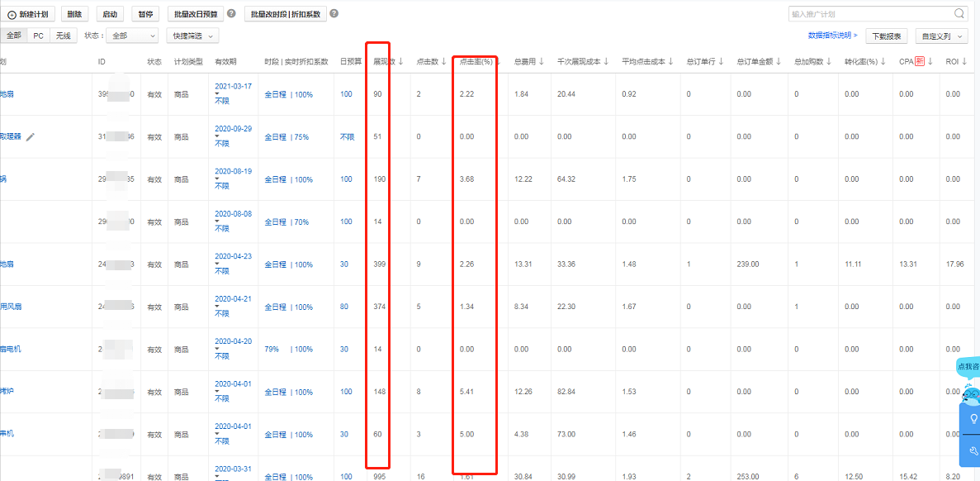Click the wrench tool icon in side panel
Screen dimensions: 980x481
pos(973,450)
